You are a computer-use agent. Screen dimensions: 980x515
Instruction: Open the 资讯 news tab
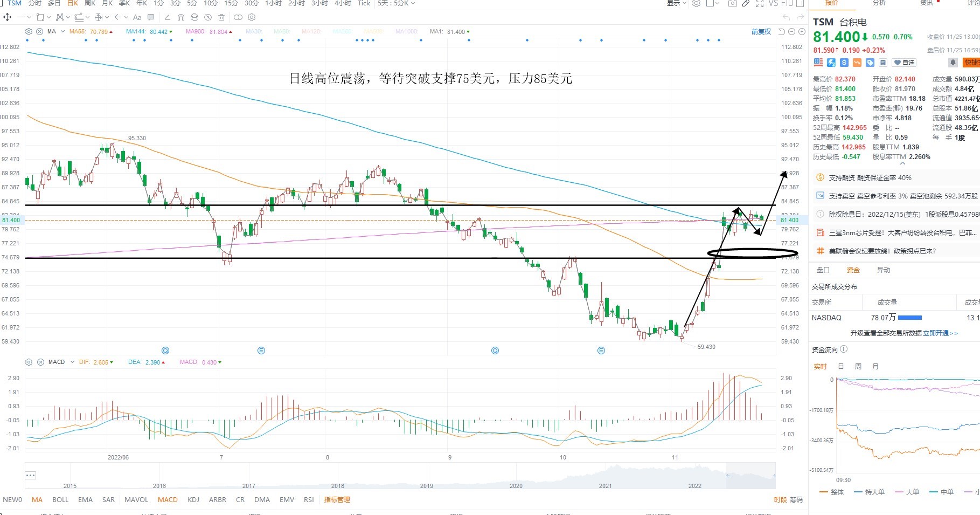pos(927,3)
